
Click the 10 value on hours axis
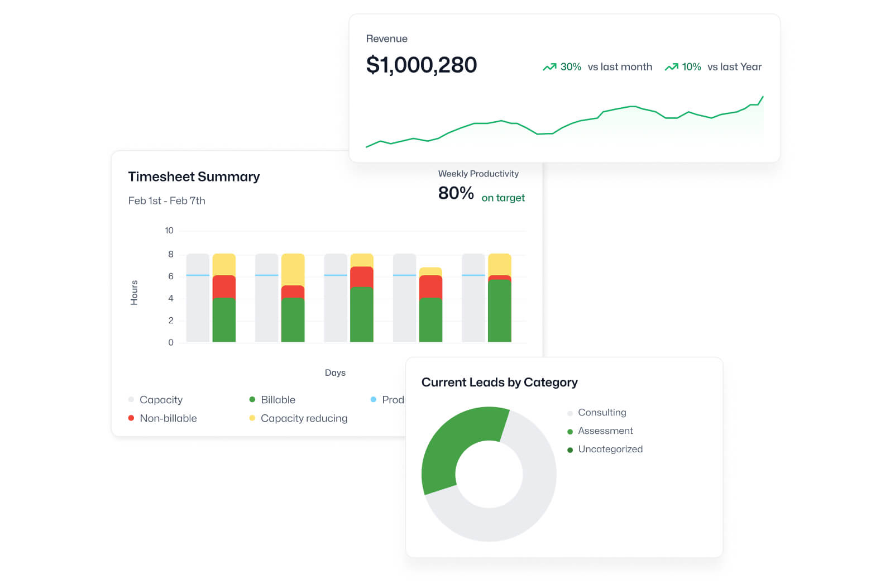[x=169, y=231]
